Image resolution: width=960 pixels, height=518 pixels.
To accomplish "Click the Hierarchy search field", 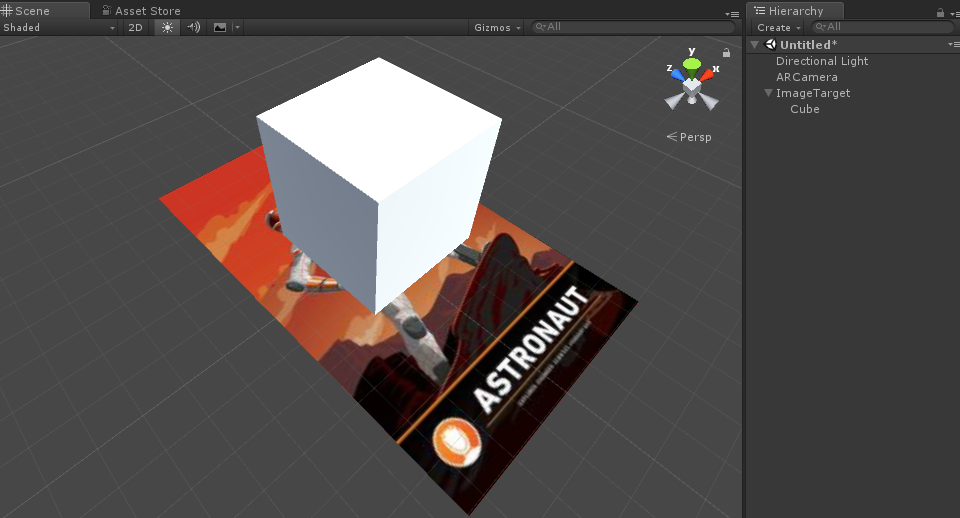I will 882,27.
